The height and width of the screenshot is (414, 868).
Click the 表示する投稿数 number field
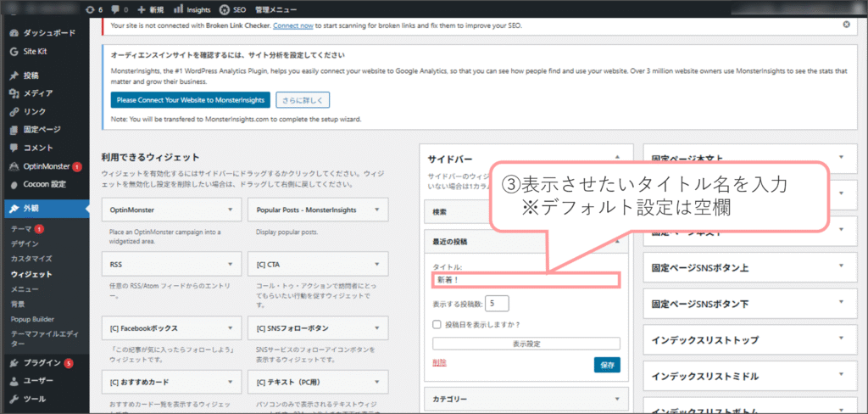coord(497,303)
